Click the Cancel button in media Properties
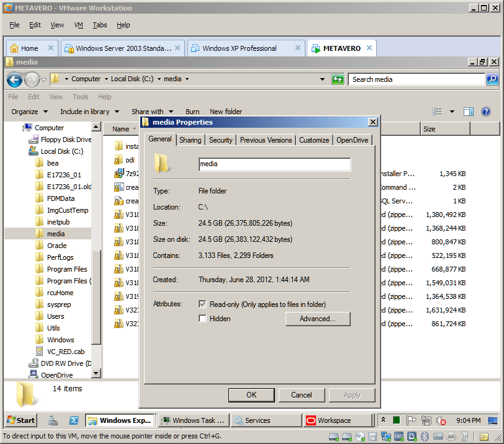This screenshot has height=444, width=504. pyautogui.click(x=302, y=395)
